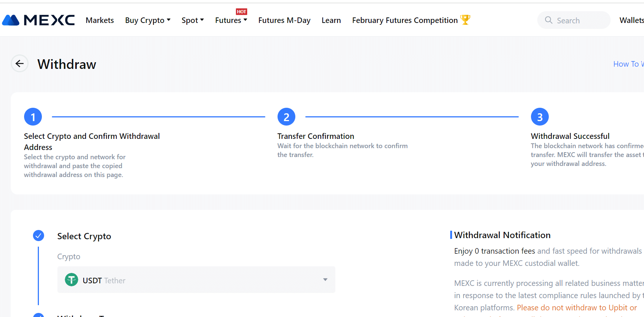Open the Futures M-Day page
This screenshot has width=644, height=317.
[x=285, y=20]
